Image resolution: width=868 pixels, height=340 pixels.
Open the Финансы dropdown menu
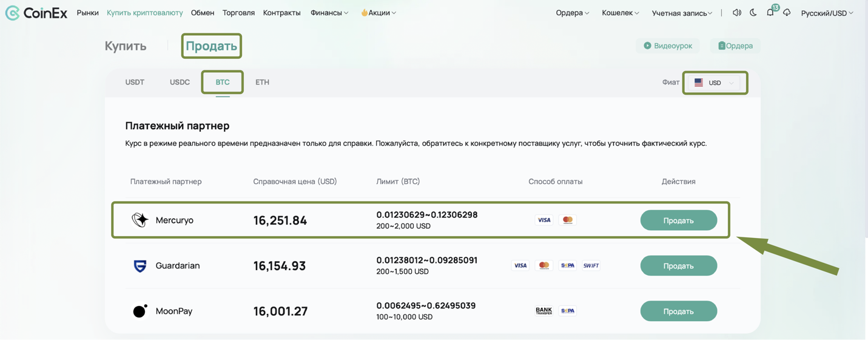pyautogui.click(x=329, y=13)
